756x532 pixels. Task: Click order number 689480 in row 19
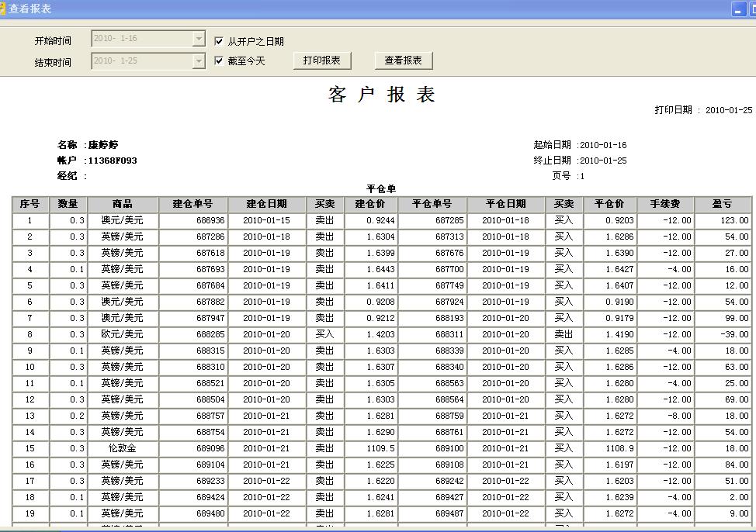[210, 513]
